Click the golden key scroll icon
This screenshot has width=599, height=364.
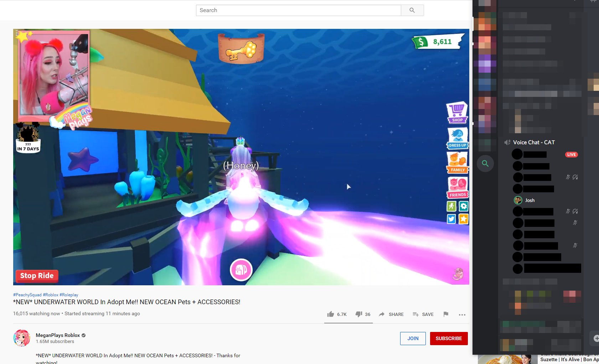click(241, 49)
